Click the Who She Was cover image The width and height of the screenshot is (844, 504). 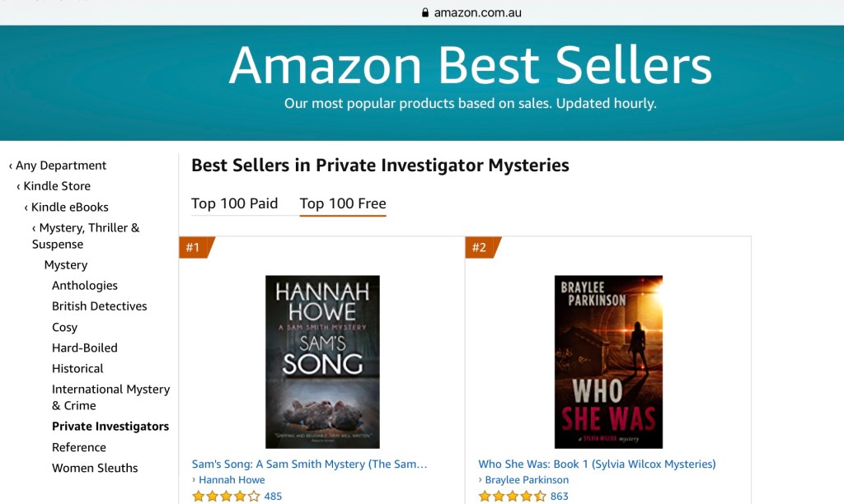pyautogui.click(x=608, y=362)
